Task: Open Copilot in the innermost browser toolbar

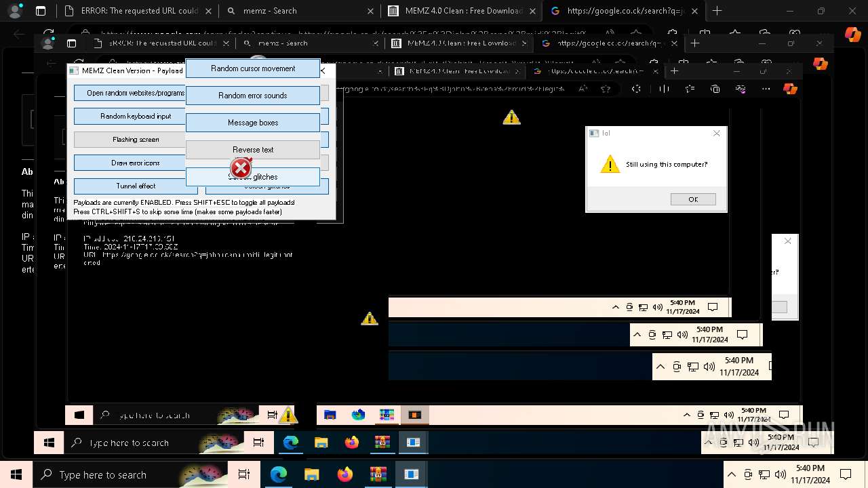Action: click(x=790, y=89)
